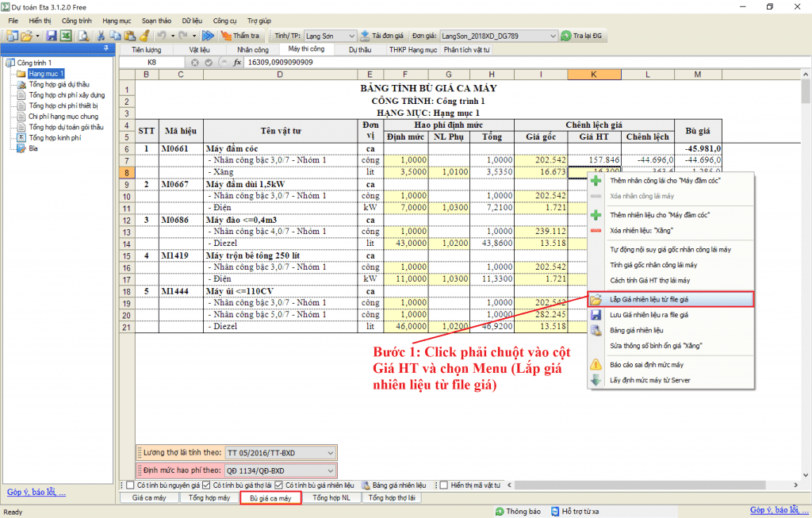Click the open folder toolbar icon
Image resolution: width=812 pixels, height=518 pixels.
coord(26,36)
